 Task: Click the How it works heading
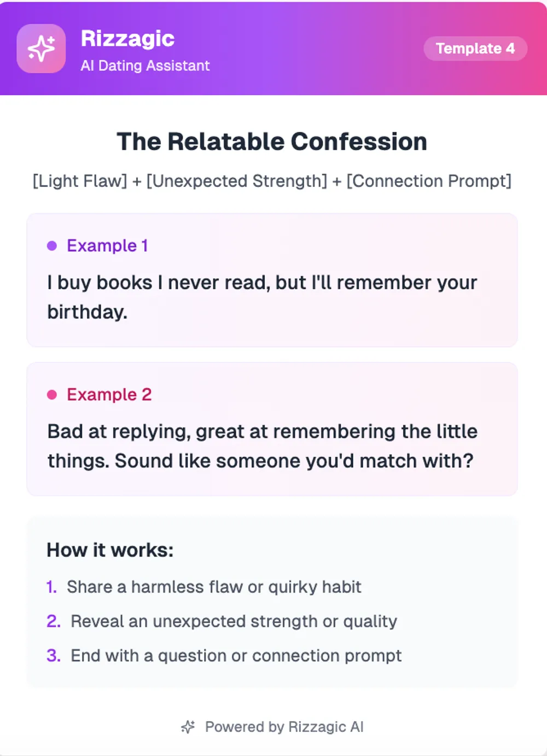(x=110, y=550)
